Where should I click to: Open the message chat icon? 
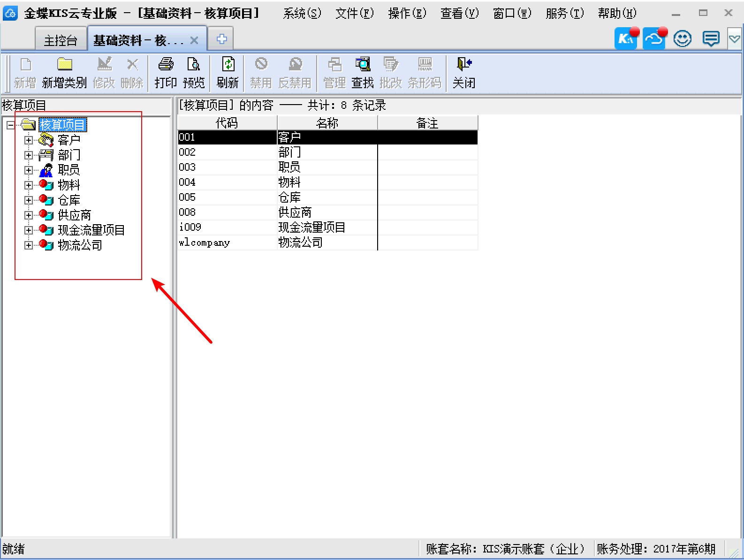(711, 38)
